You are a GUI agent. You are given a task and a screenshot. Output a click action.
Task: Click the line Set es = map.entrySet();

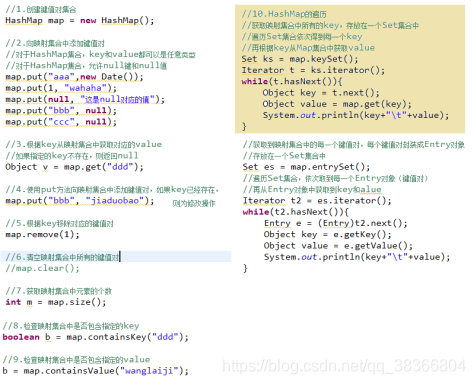pyautogui.click(x=306, y=167)
